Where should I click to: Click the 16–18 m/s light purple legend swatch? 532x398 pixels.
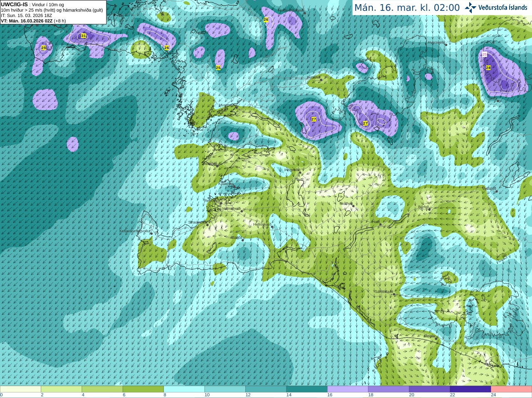click(x=348, y=389)
